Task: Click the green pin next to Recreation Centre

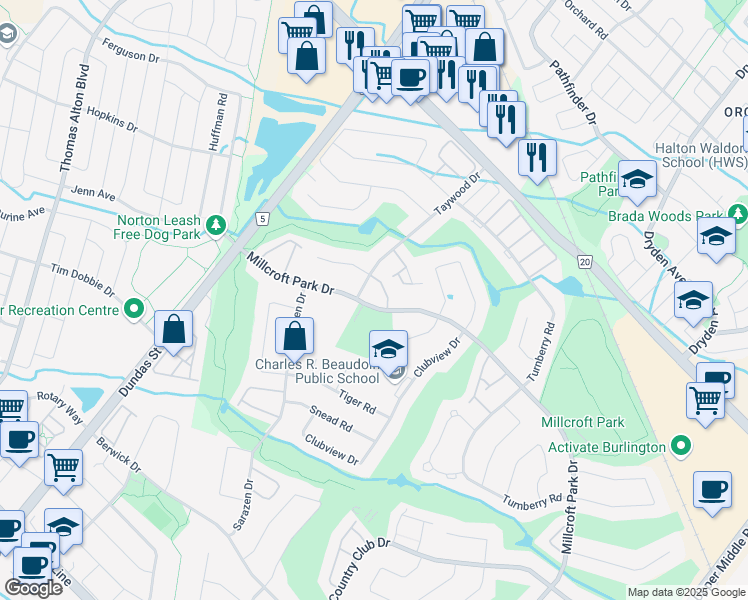Action: pos(134,309)
